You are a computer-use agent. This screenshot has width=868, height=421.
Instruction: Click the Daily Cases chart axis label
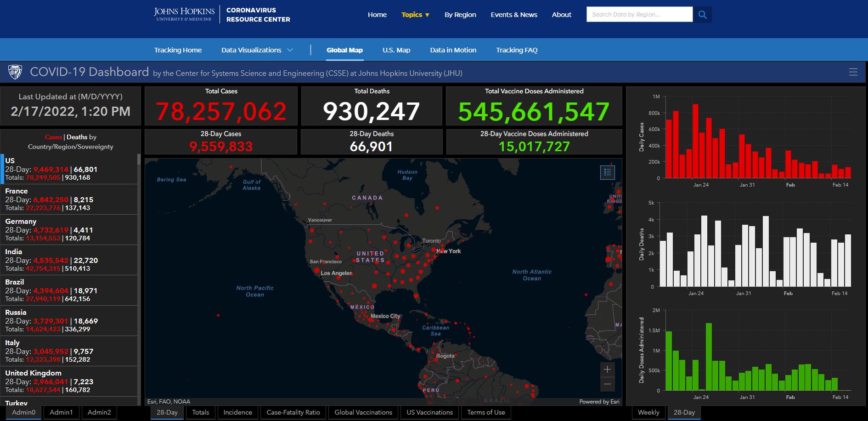[642, 137]
